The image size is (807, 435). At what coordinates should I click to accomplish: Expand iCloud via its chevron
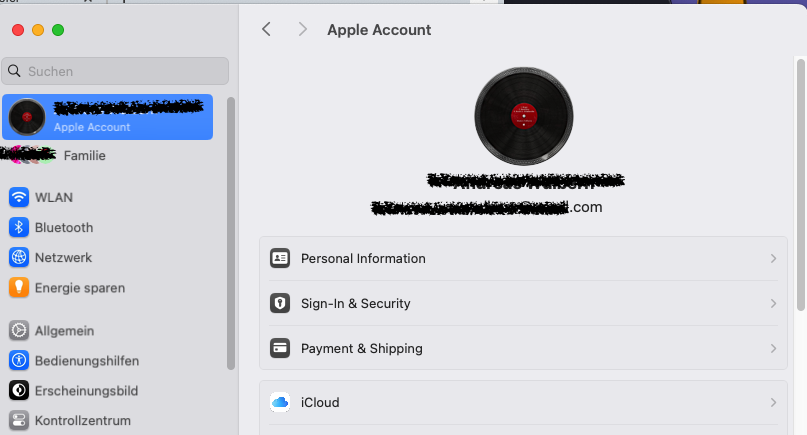pos(773,403)
